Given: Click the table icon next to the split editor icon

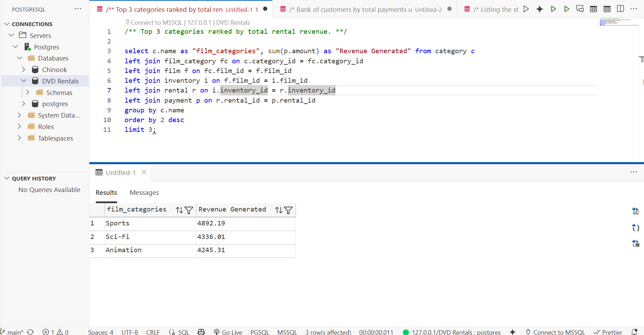Looking at the screenshot, I should click(607, 9).
